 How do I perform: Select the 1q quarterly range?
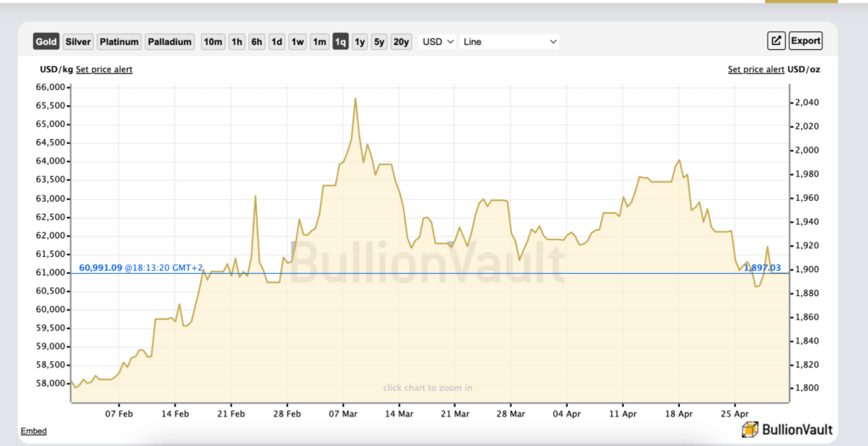(341, 42)
